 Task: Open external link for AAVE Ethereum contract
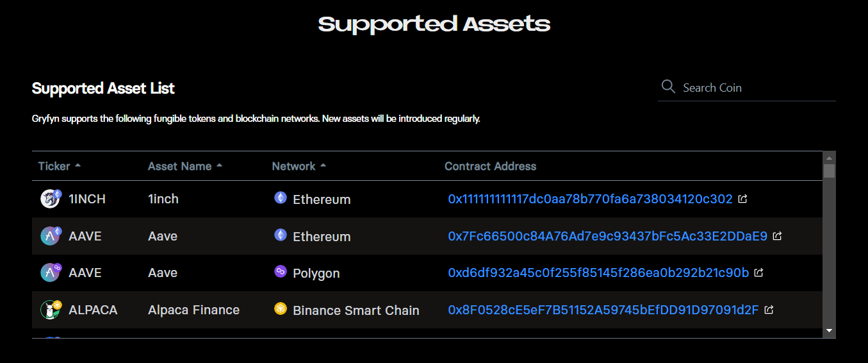[777, 236]
